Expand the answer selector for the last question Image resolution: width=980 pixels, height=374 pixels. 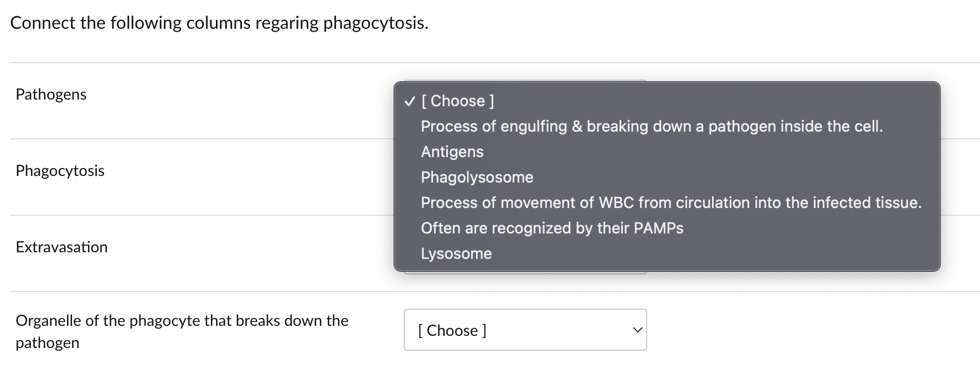[x=524, y=330]
